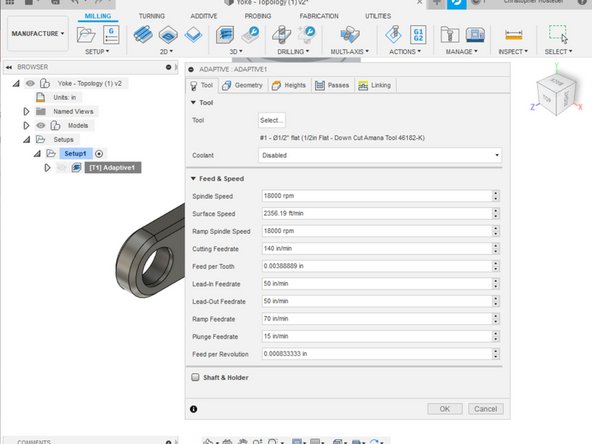The width and height of the screenshot is (592, 444).
Task: Click the Simulate action icon
Action: [393, 35]
